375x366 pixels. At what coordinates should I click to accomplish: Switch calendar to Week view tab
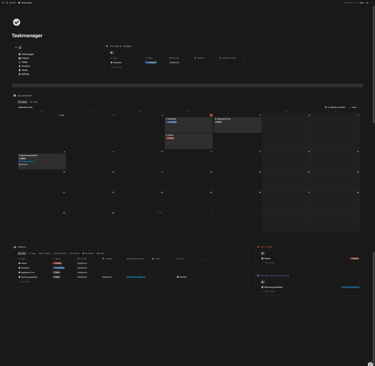(34, 102)
